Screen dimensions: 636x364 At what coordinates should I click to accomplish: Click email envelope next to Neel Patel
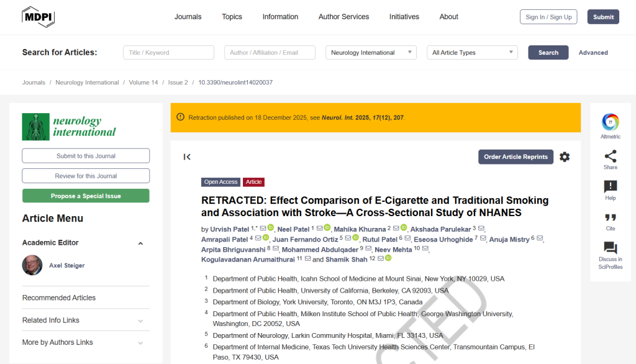pos(320,228)
